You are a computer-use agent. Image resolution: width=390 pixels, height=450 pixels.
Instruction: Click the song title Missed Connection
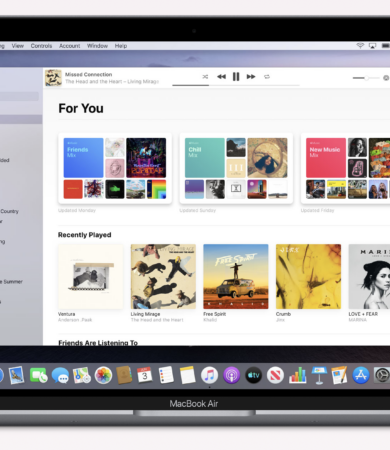(89, 74)
